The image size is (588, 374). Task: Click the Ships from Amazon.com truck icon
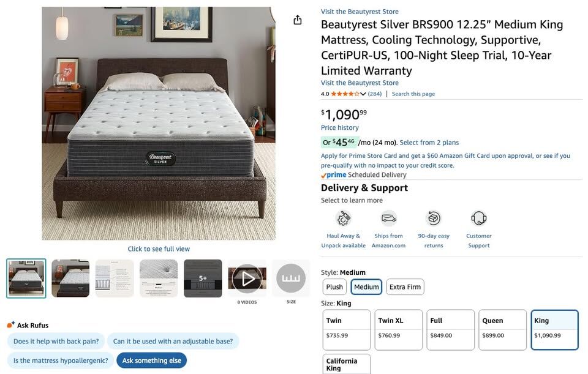388,219
